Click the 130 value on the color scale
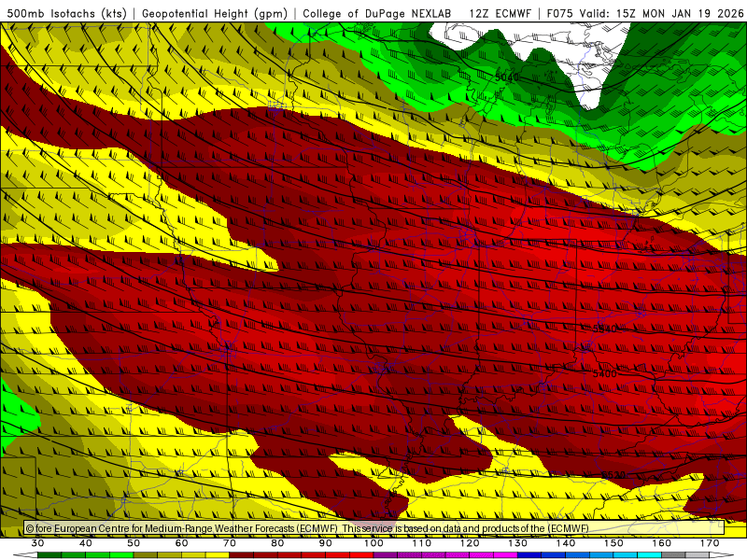This screenshot has height=560, width=747. click(518, 543)
